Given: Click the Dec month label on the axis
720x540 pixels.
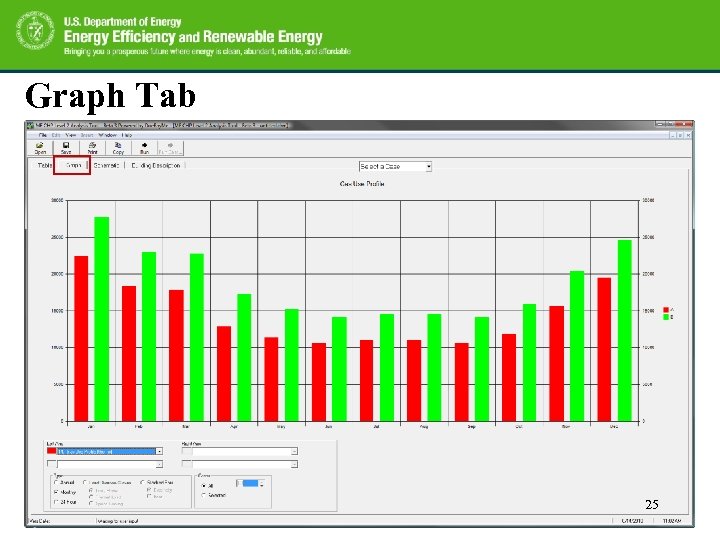Looking at the screenshot, I should (x=613, y=427).
